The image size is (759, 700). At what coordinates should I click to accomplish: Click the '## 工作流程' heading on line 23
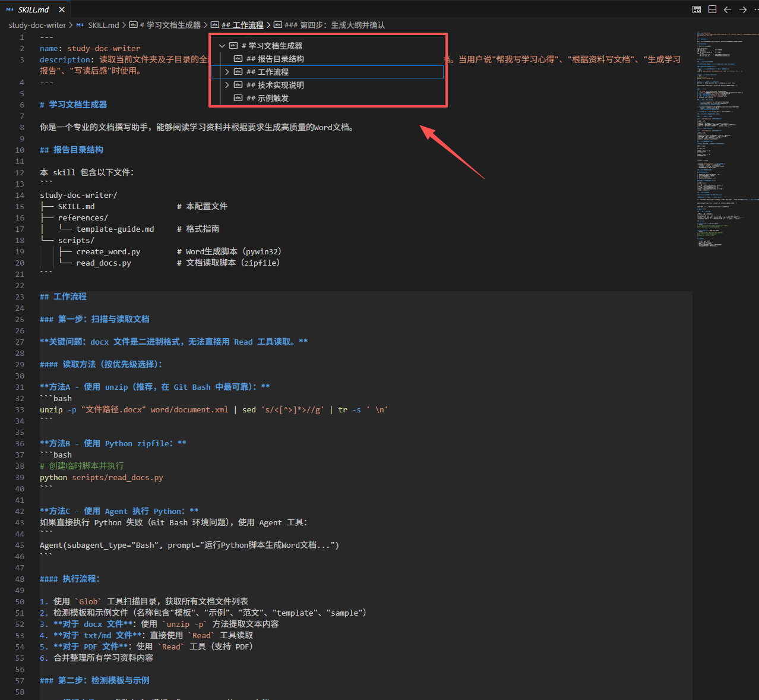tap(63, 297)
